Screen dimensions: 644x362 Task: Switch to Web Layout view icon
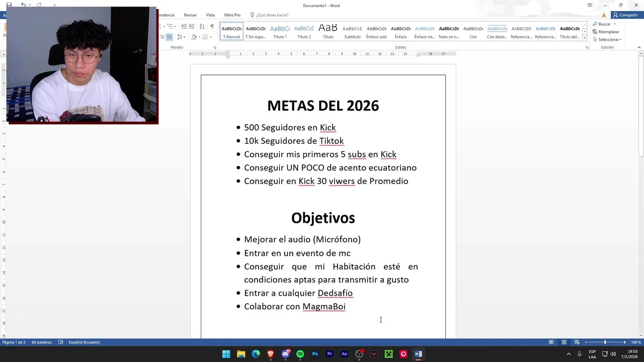(577, 342)
